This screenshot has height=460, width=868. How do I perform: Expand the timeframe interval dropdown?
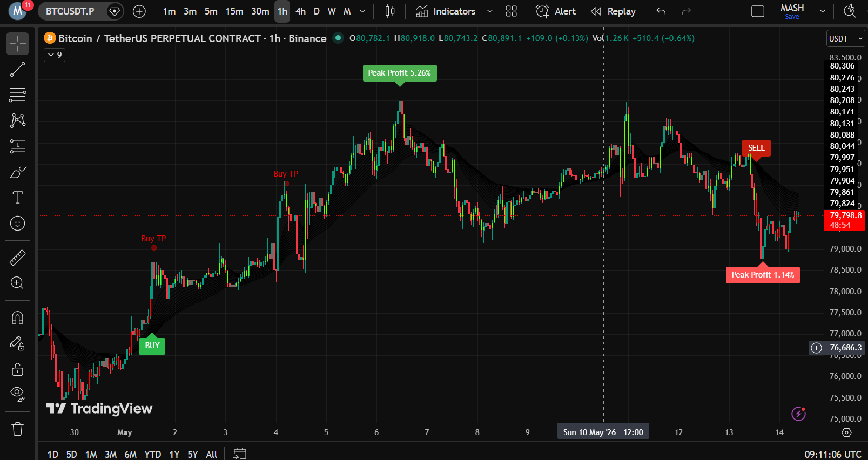click(362, 11)
